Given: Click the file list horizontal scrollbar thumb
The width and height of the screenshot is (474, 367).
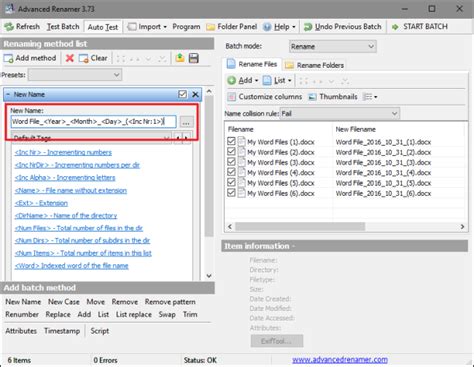Looking at the screenshot, I should (x=300, y=227).
